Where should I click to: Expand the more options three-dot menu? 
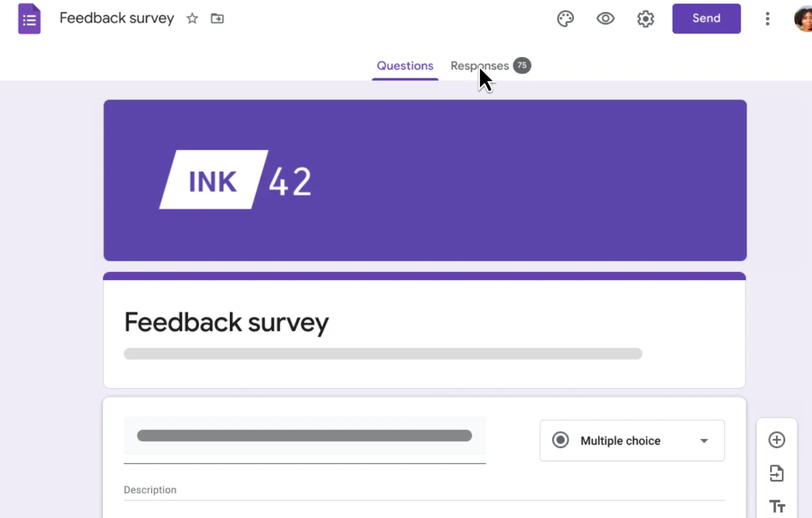click(x=767, y=19)
